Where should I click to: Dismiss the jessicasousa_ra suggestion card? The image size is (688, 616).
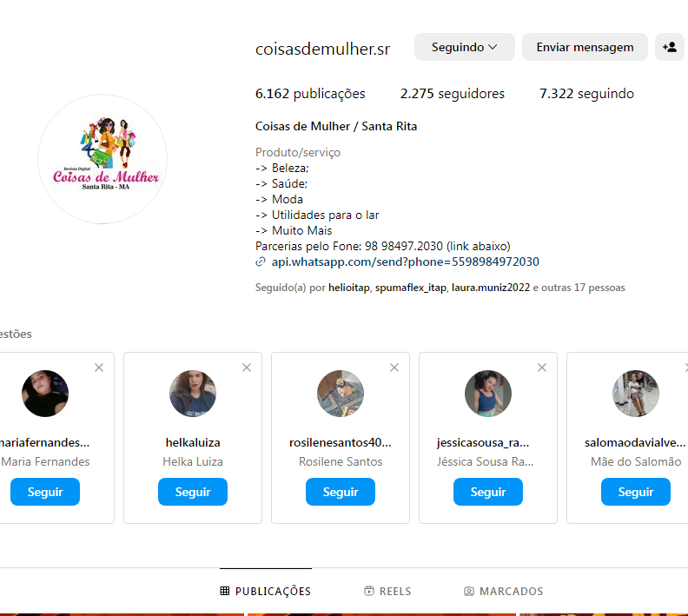542,368
